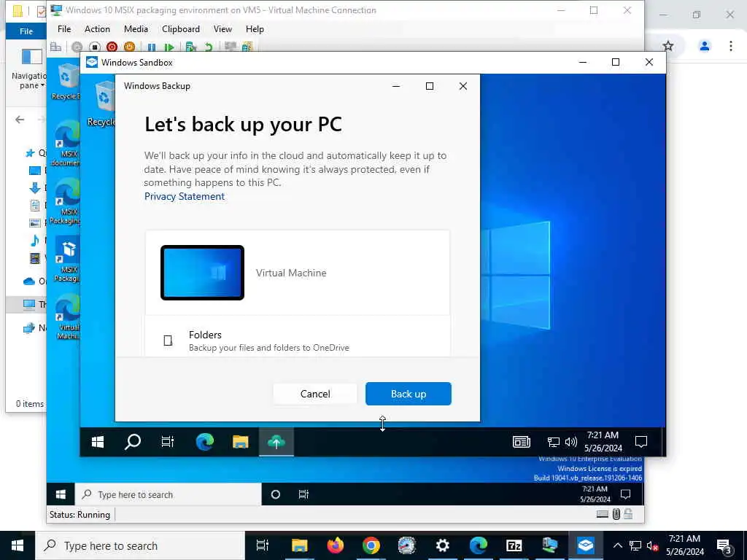747x560 pixels.
Task: Click the VM taskbar search box
Action: 169,494
